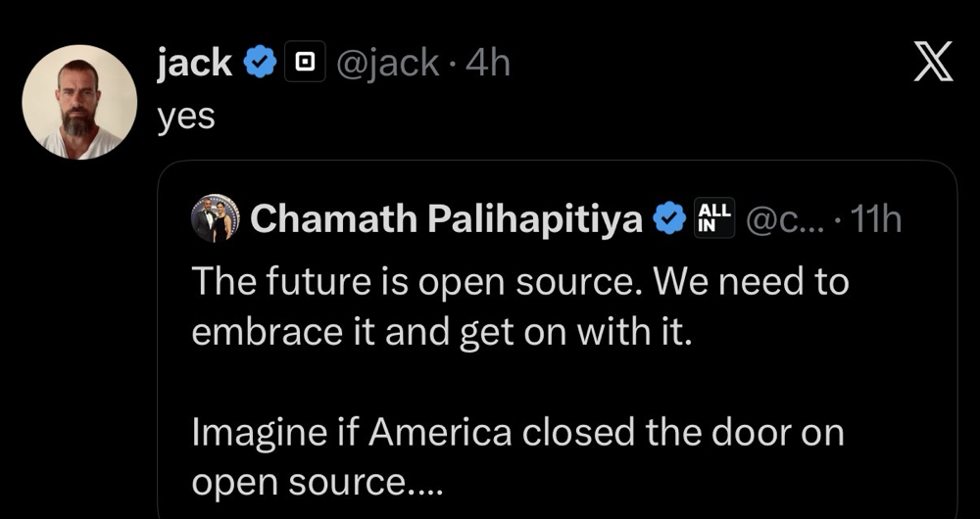Click the "jack" display name
980x519 pixels.
(x=194, y=63)
